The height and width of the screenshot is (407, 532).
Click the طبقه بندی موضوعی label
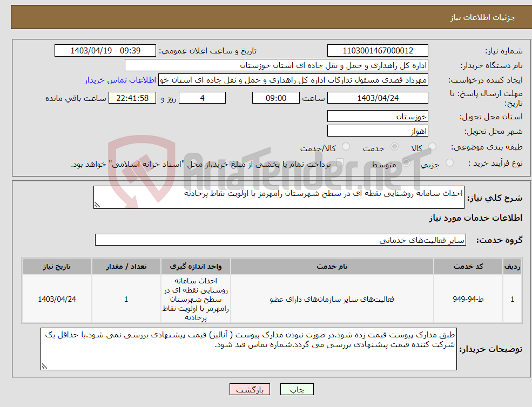pyautogui.click(x=487, y=147)
